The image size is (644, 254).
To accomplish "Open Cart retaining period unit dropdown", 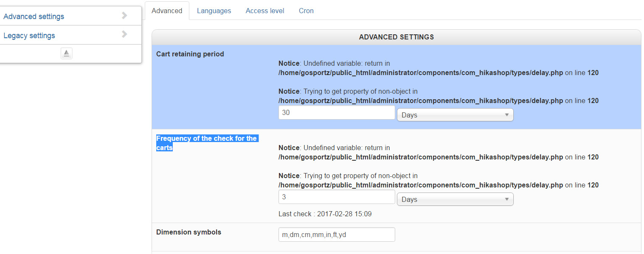I will pos(455,115).
